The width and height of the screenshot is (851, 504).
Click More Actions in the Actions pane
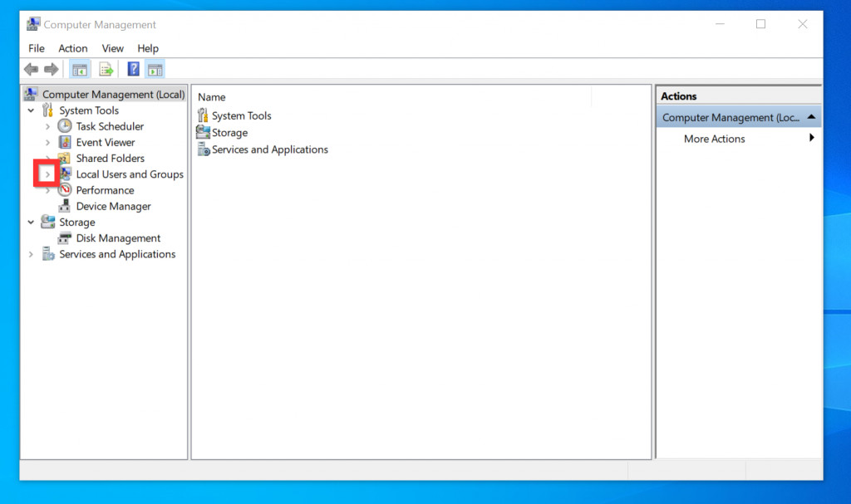pyautogui.click(x=714, y=139)
